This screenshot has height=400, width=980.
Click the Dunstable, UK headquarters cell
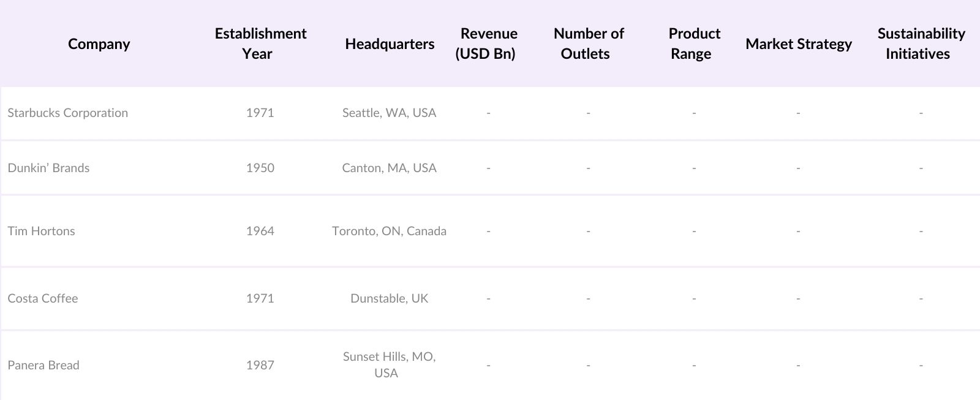pyautogui.click(x=389, y=298)
